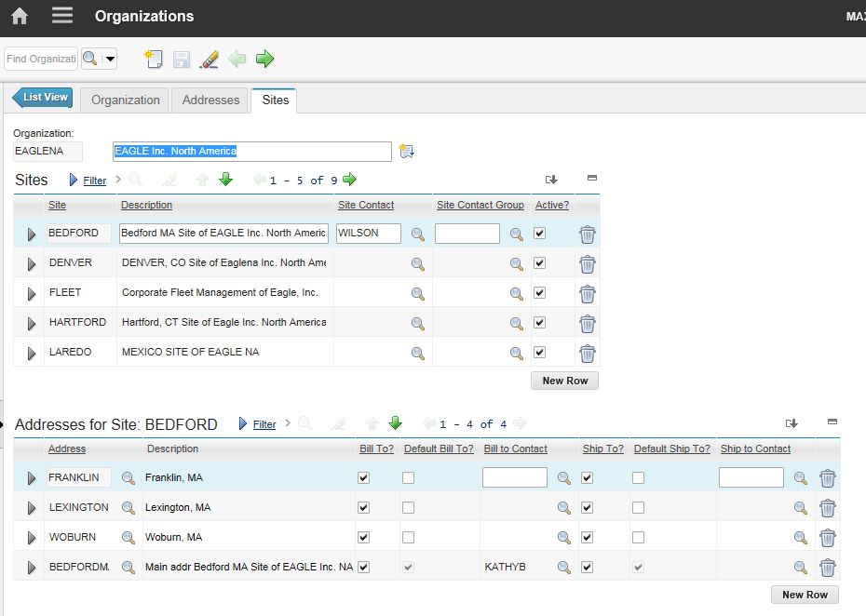Open lookup for WILSON site contact

[418, 234]
